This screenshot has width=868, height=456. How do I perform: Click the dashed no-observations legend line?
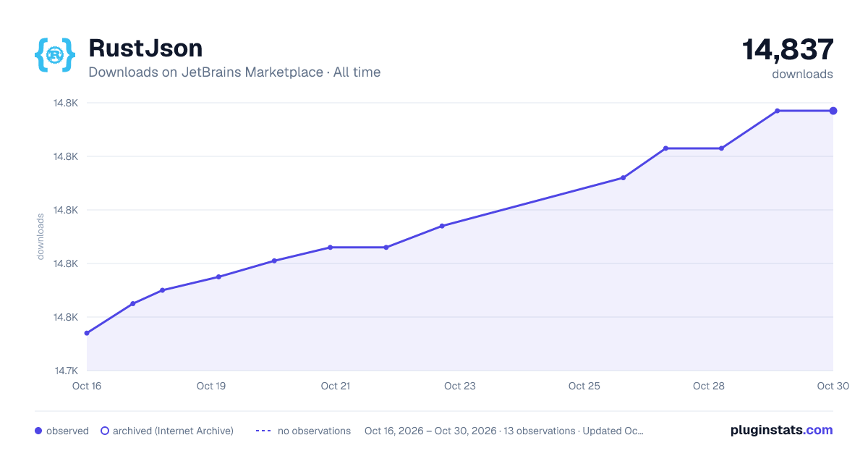tap(263, 431)
